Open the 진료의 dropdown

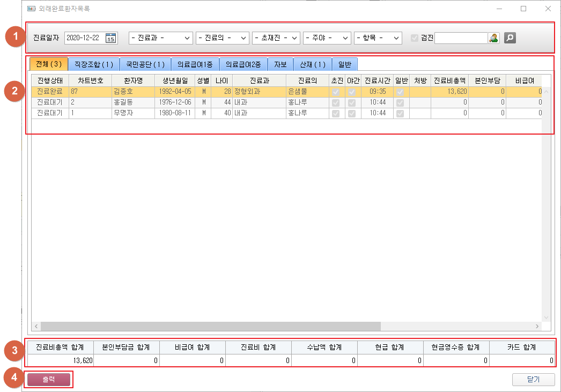point(223,38)
